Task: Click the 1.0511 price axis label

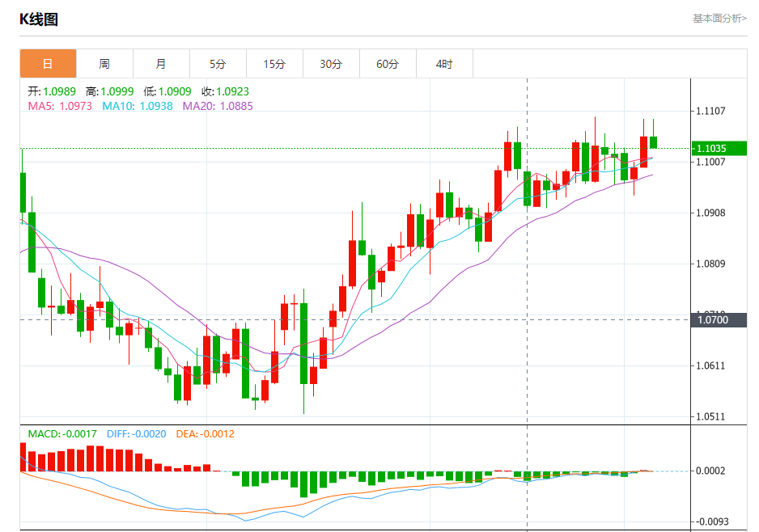Action: click(710, 416)
